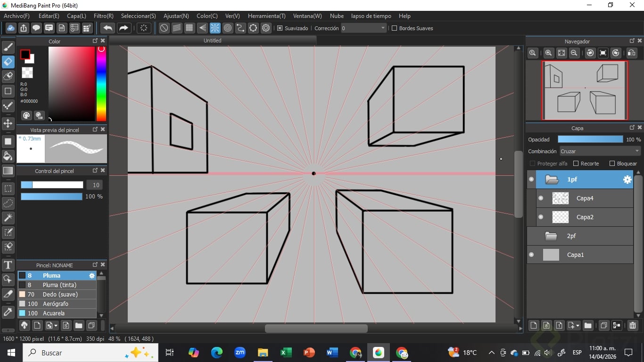Viewport: 644px width, 362px height.
Task: Select the Text tool
Action: click(x=8, y=265)
